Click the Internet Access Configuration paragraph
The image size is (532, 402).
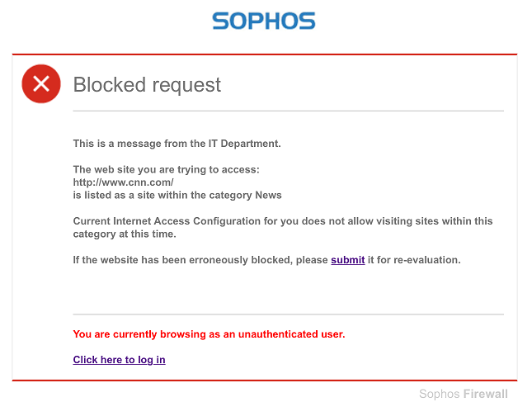(x=283, y=228)
